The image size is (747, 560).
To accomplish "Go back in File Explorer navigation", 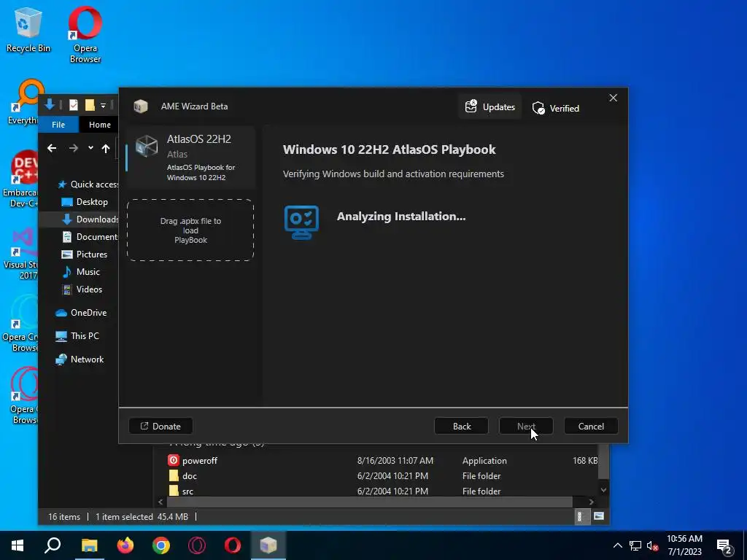I will pos(52,149).
